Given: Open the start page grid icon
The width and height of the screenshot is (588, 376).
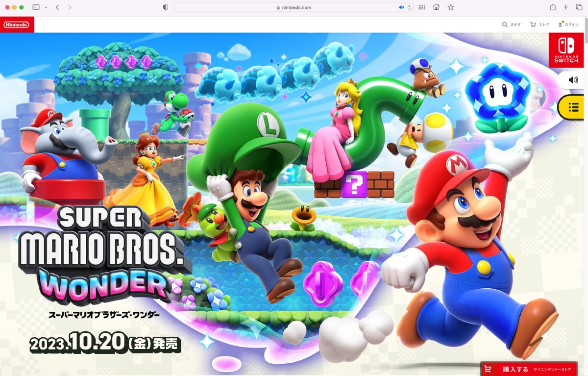Looking at the screenshot, I should (x=422, y=7).
